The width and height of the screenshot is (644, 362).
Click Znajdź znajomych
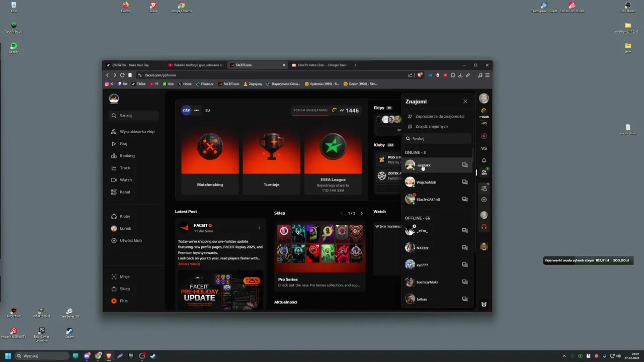pyautogui.click(x=428, y=126)
